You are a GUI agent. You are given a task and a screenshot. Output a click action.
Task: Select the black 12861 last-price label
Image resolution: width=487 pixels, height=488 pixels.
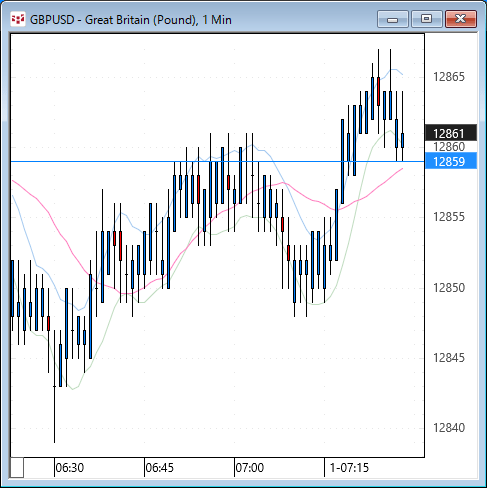coord(451,133)
